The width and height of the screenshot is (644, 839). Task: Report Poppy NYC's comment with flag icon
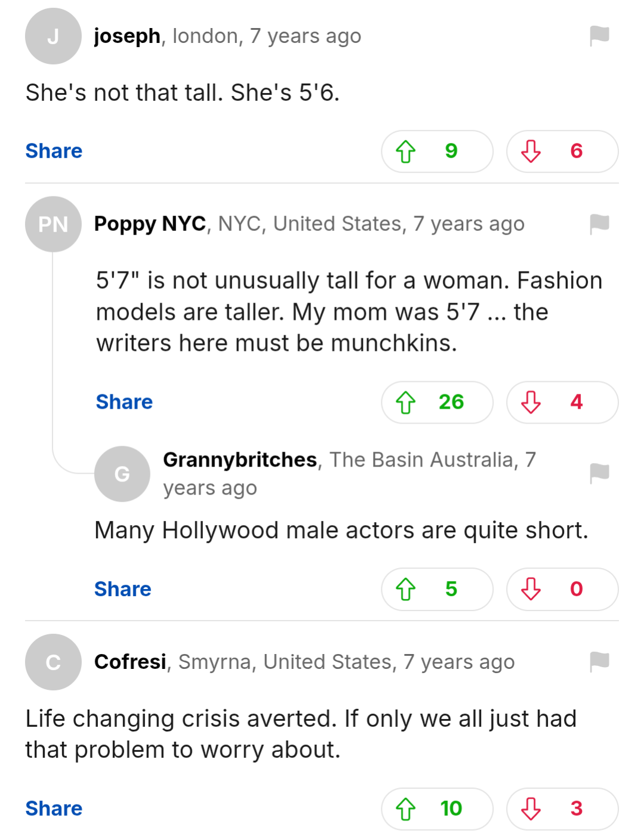[599, 224]
